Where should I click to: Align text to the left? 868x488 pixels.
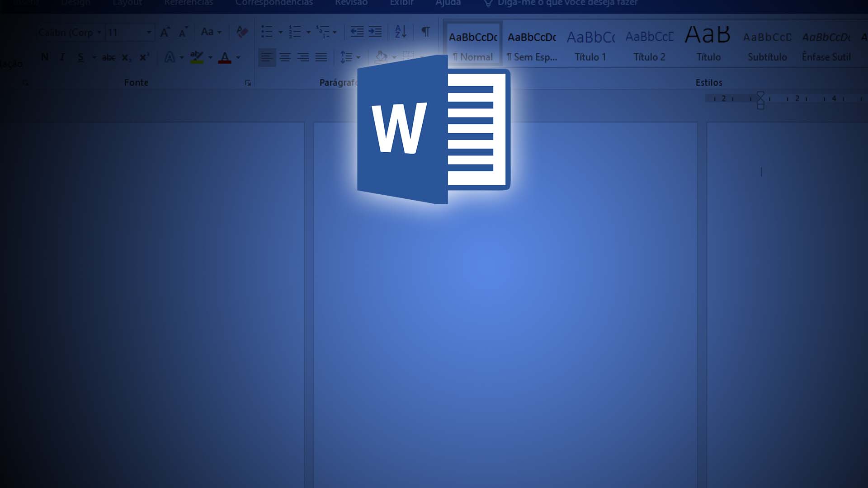point(267,57)
